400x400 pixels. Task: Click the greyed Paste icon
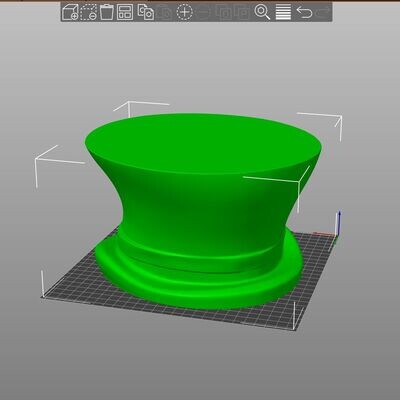[x=165, y=13]
